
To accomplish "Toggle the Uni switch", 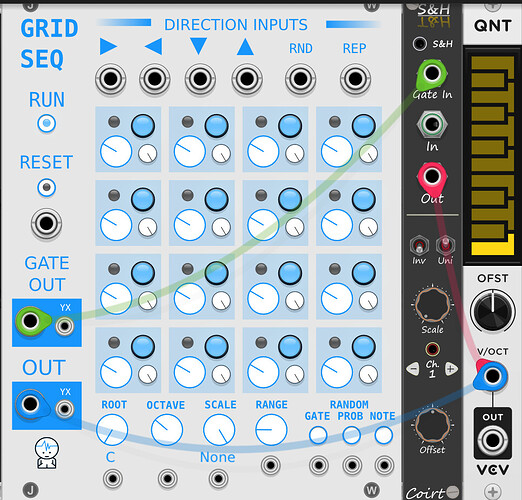I will (445, 245).
